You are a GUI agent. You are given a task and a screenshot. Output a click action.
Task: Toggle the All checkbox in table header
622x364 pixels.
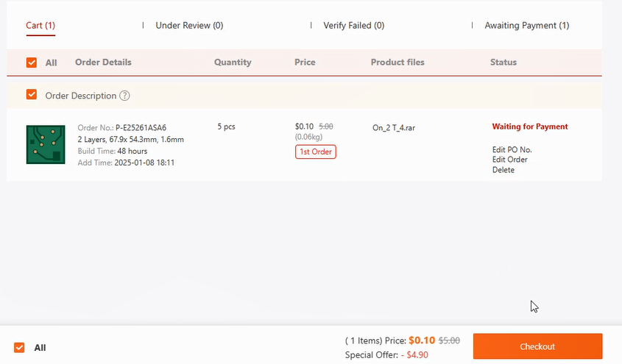[x=32, y=63]
